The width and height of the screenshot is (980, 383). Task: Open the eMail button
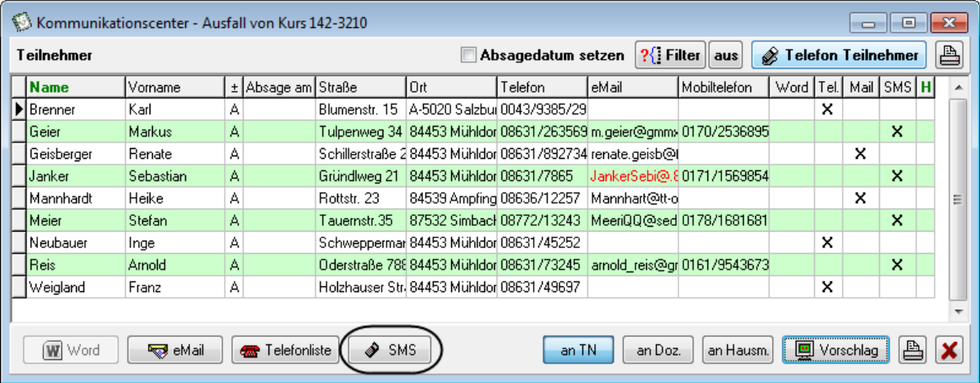pyautogui.click(x=175, y=350)
